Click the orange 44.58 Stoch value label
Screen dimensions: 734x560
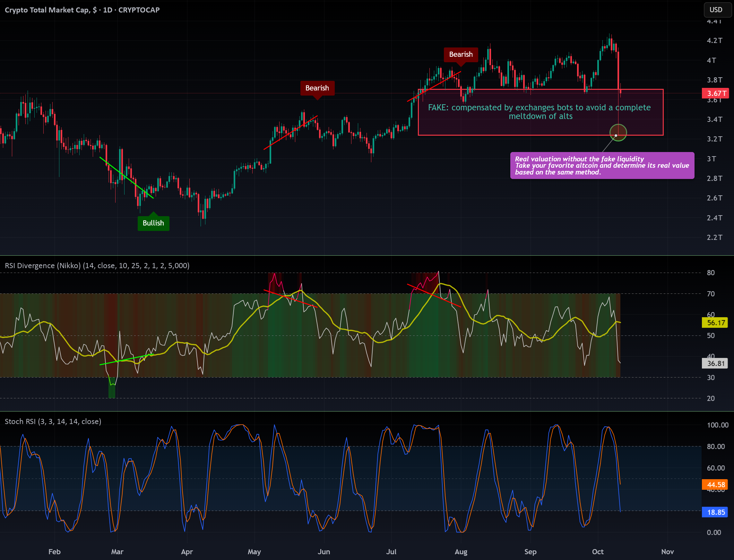[x=715, y=484]
